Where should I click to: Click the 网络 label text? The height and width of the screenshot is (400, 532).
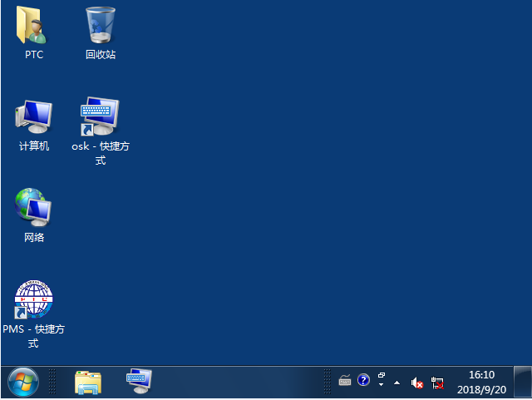pyautogui.click(x=34, y=238)
